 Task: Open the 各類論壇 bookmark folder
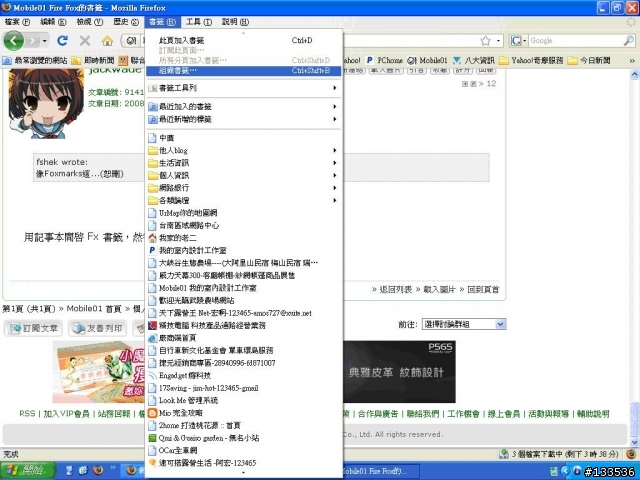243,200
